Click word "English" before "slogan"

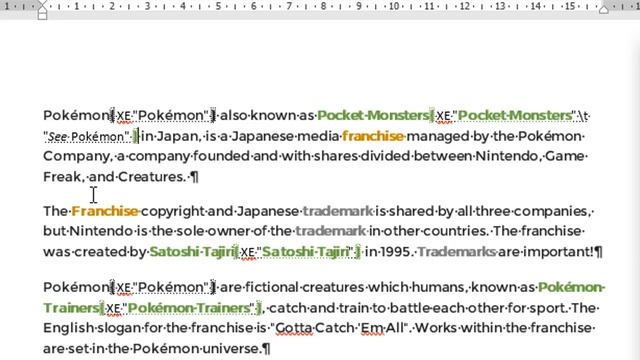point(69,328)
